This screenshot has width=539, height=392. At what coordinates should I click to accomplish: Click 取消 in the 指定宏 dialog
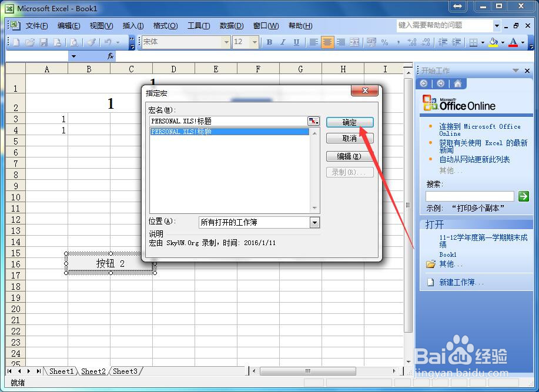click(x=350, y=139)
